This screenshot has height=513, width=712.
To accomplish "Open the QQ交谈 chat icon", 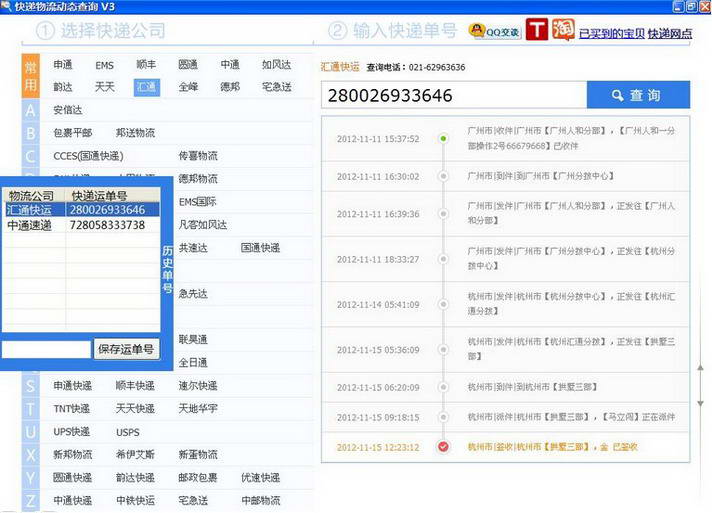I will [x=494, y=31].
